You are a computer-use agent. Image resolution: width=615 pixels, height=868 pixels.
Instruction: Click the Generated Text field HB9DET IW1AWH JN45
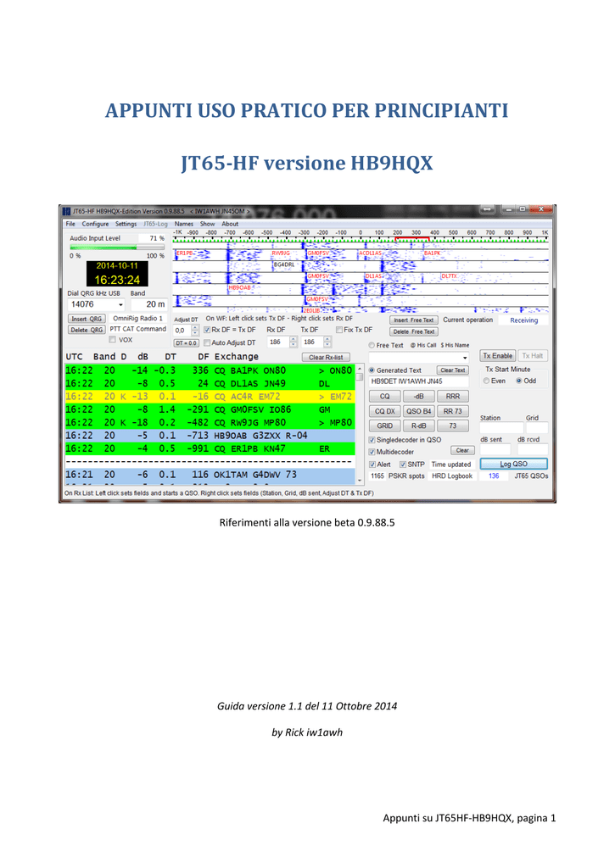tap(419, 381)
